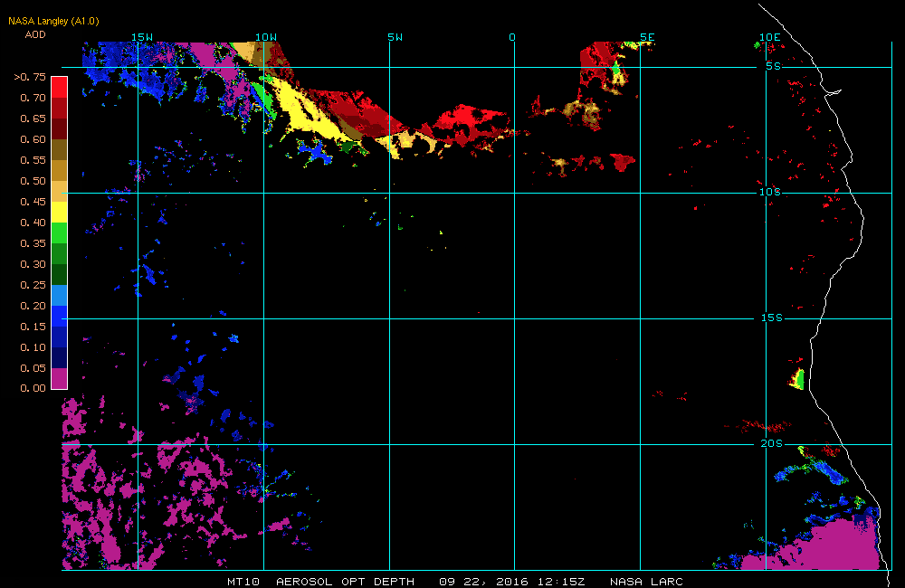This screenshot has width=905, height=588.
Task: Click the AOD label above the legend
Action: (35, 34)
